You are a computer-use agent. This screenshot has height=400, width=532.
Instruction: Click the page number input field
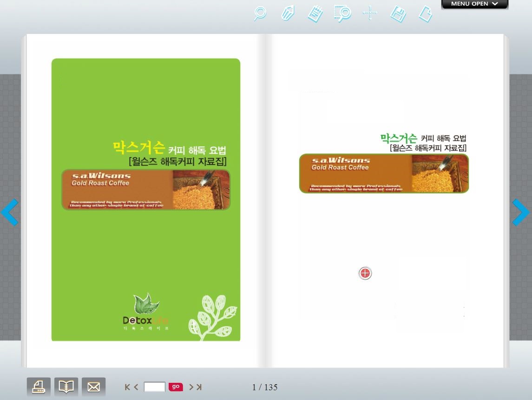(154, 387)
